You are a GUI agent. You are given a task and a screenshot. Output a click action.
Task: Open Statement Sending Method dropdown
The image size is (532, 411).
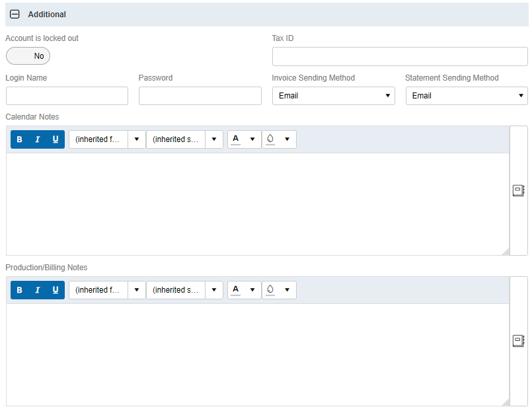click(x=466, y=96)
